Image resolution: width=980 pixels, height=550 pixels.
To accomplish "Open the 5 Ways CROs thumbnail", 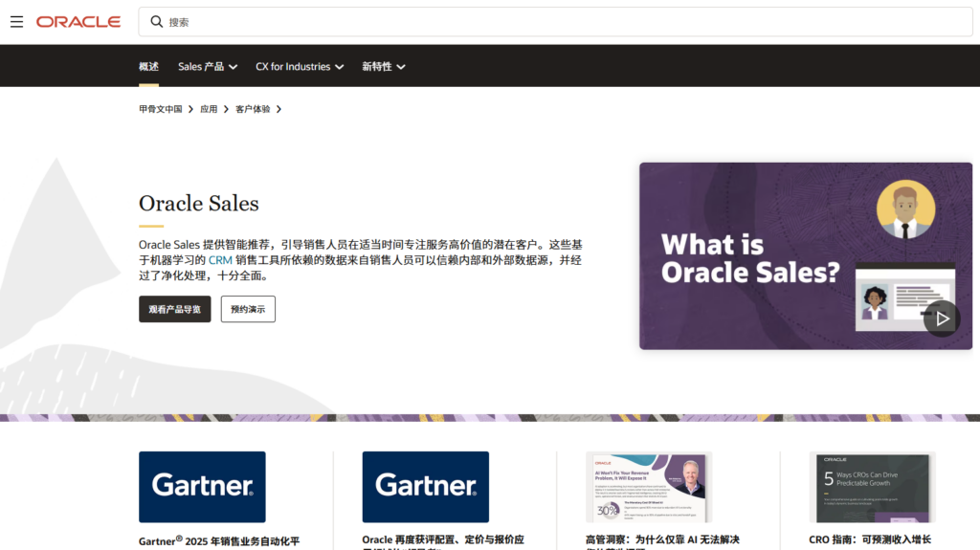I will coord(873,487).
